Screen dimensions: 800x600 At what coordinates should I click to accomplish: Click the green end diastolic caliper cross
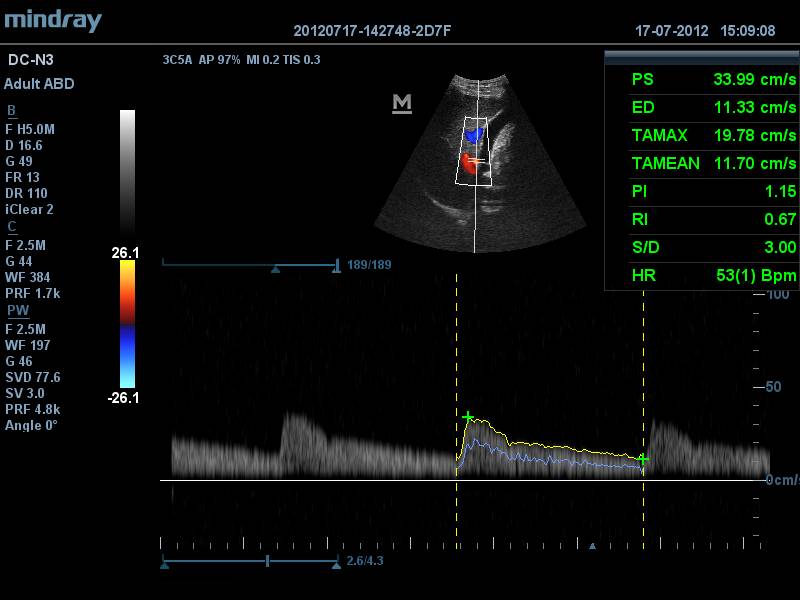[643, 459]
